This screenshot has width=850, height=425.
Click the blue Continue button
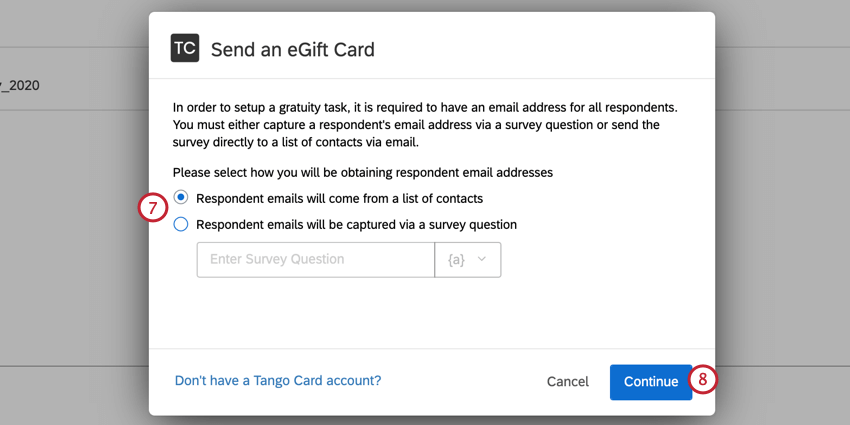point(651,382)
